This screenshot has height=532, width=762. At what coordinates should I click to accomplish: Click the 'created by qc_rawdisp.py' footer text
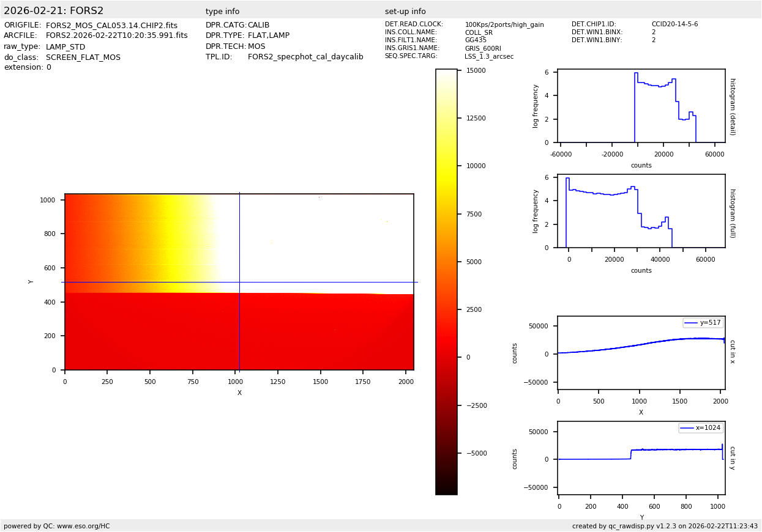pyautogui.click(x=665, y=526)
